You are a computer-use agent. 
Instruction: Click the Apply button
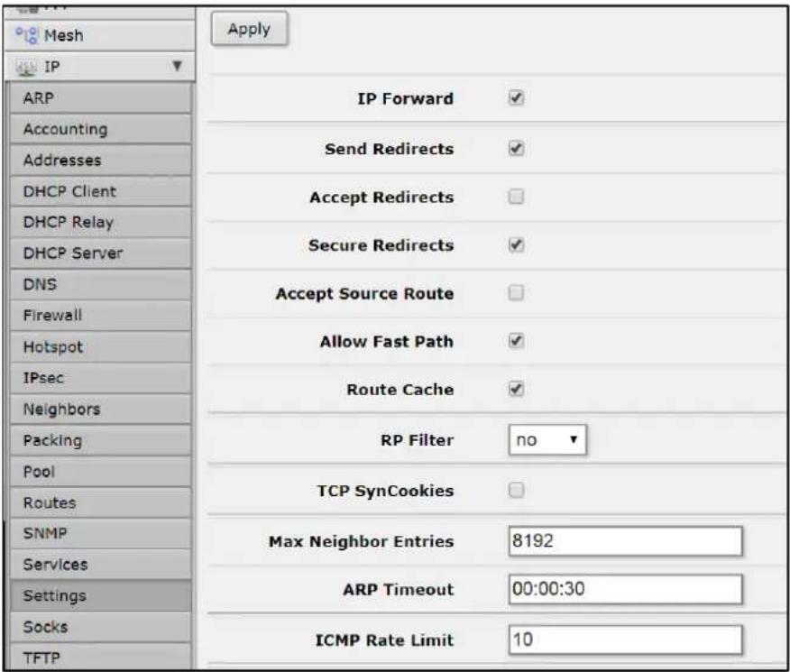tap(250, 29)
